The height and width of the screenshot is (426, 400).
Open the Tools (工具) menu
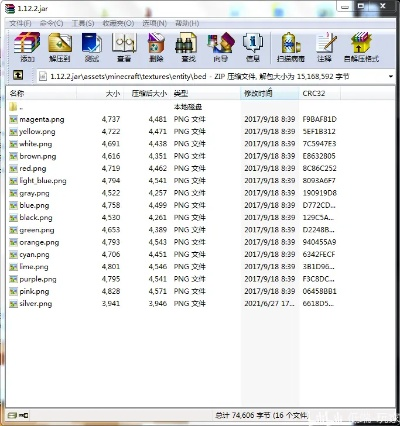[x=83, y=23]
